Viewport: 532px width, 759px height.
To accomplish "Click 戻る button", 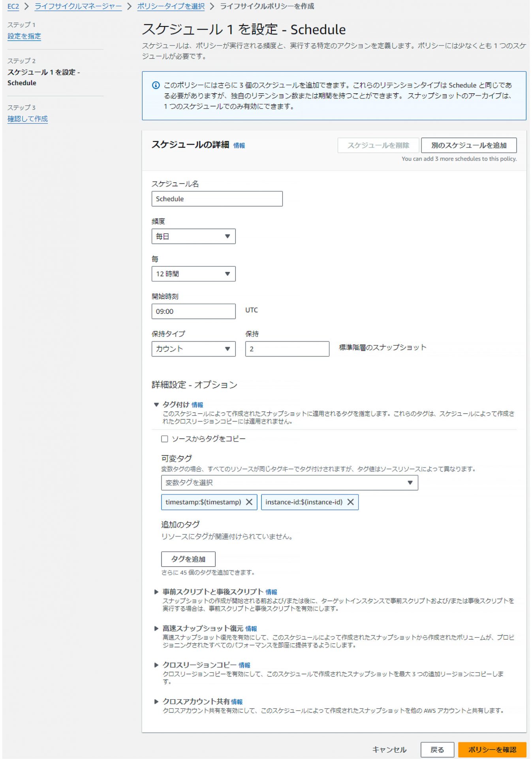I will point(437,750).
